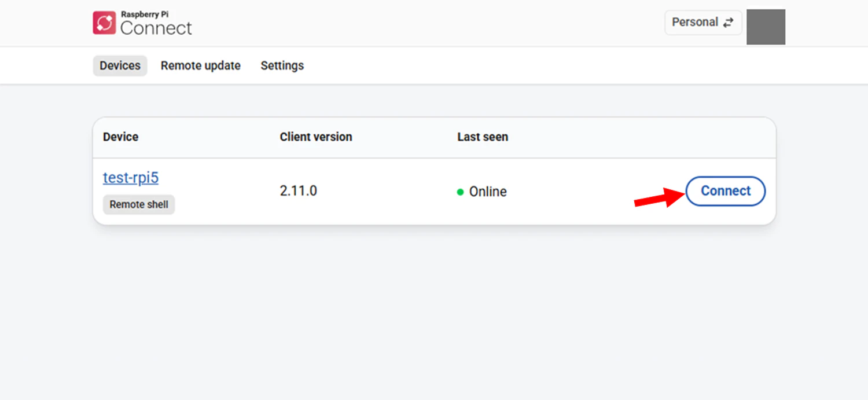Click the Raspberry Pi Connect logo icon
868x400 pixels.
click(105, 23)
